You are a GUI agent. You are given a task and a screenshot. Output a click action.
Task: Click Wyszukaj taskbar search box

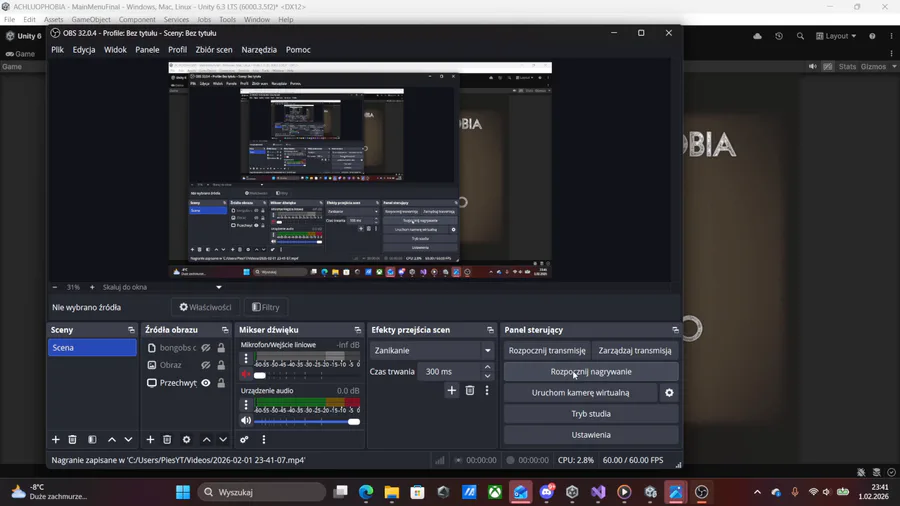click(x=262, y=492)
